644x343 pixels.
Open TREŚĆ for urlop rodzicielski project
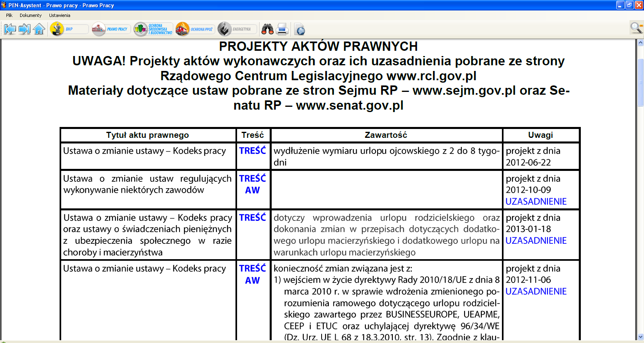click(x=252, y=217)
